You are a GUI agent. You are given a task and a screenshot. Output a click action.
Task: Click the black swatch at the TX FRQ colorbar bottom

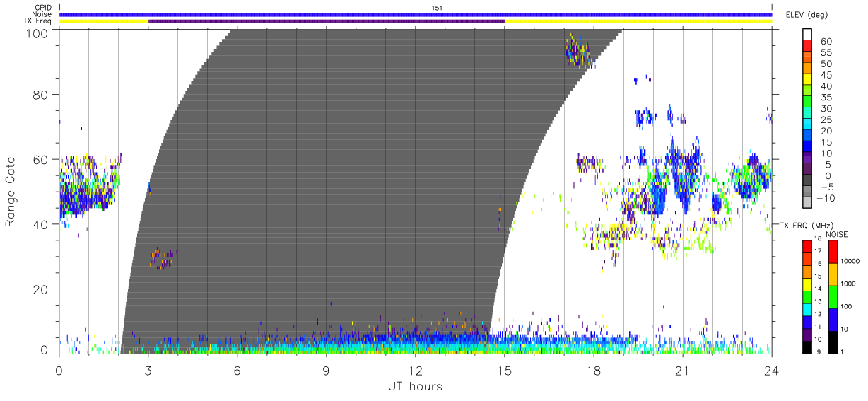tap(807, 347)
